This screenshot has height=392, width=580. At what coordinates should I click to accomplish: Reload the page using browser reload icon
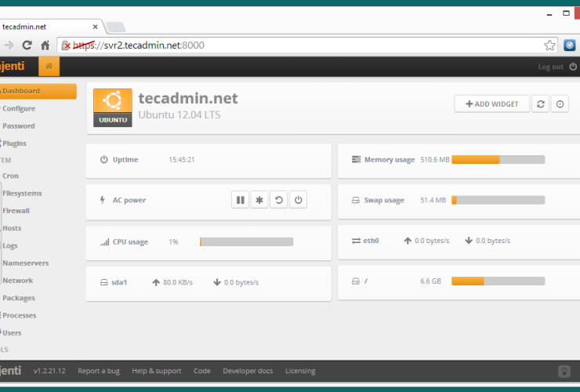pos(27,45)
